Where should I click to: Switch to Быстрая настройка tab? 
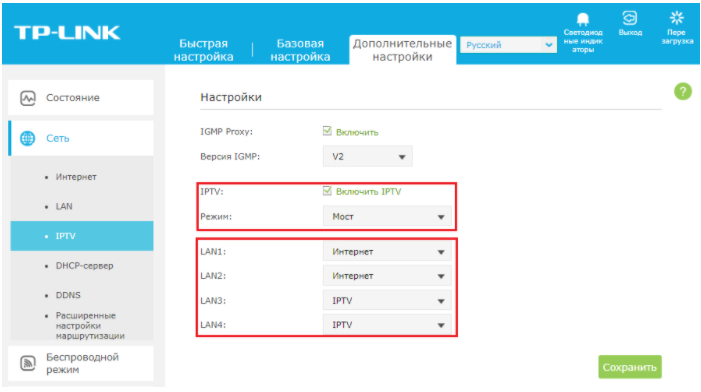203,50
